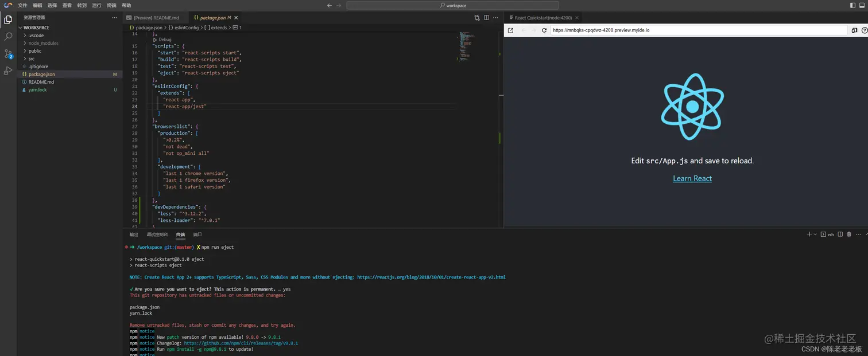Click preview back navigation arrow
868x356 pixels.
tap(524, 30)
